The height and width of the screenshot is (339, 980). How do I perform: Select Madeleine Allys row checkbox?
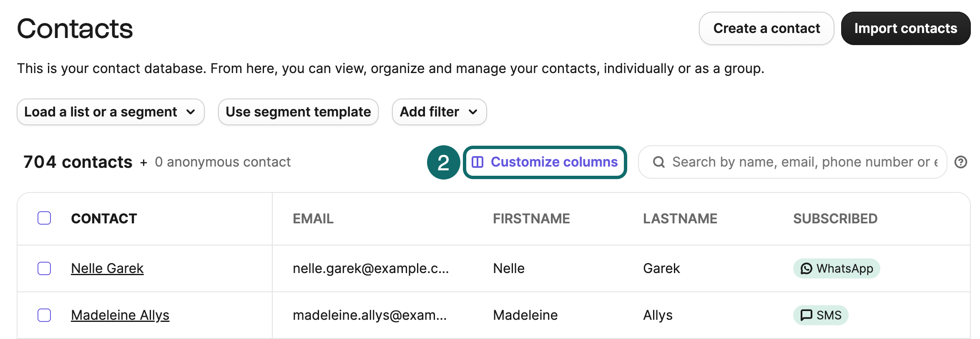44,315
